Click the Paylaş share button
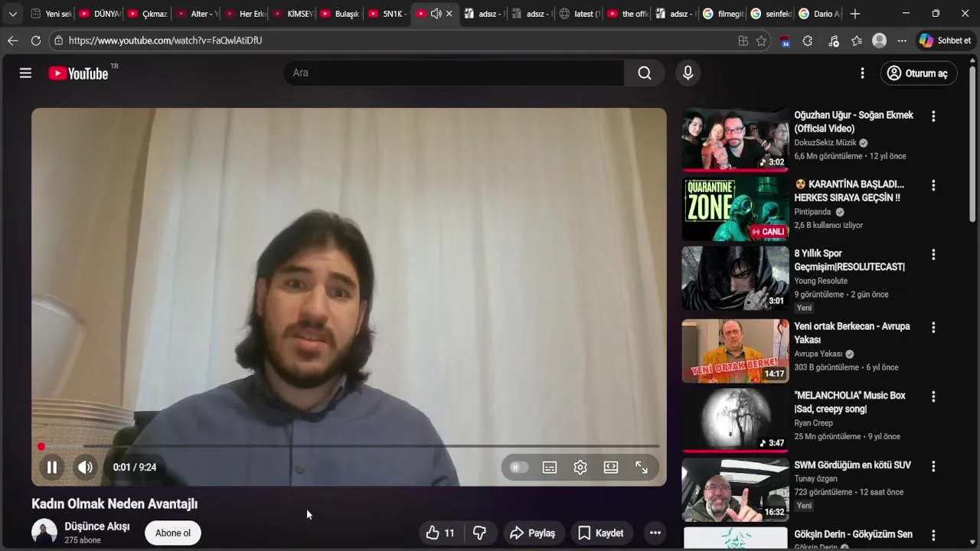The image size is (980, 551). (x=533, y=533)
